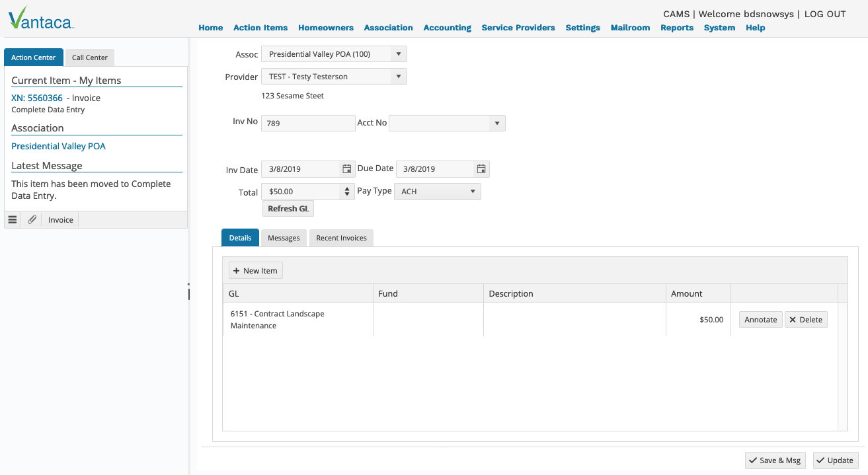Expand the empty Acct No dropdown
The image size is (868, 475).
(x=496, y=123)
